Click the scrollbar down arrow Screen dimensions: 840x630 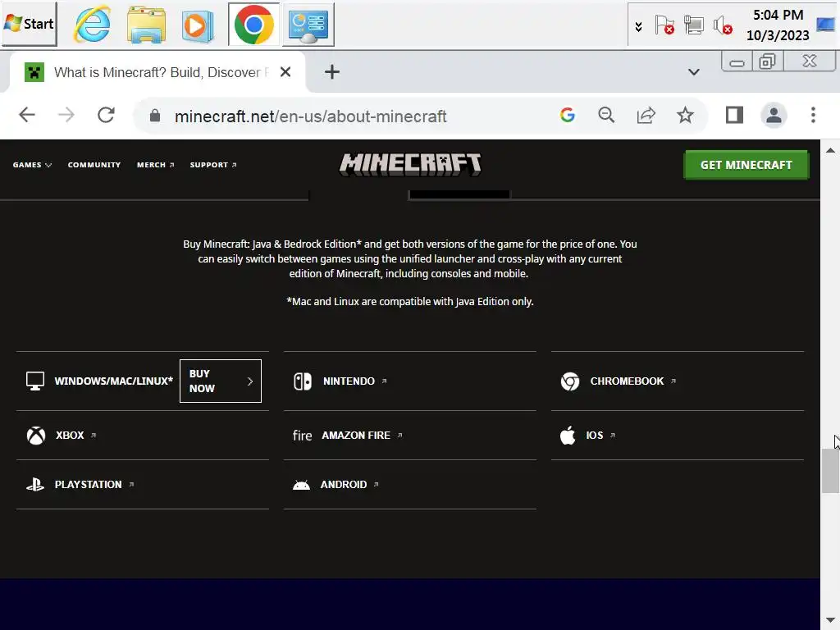(830, 620)
